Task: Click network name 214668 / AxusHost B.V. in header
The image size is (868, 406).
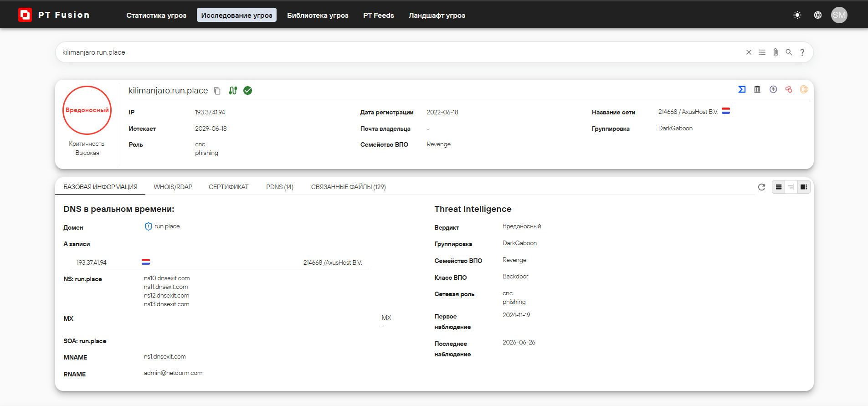Action: [688, 112]
